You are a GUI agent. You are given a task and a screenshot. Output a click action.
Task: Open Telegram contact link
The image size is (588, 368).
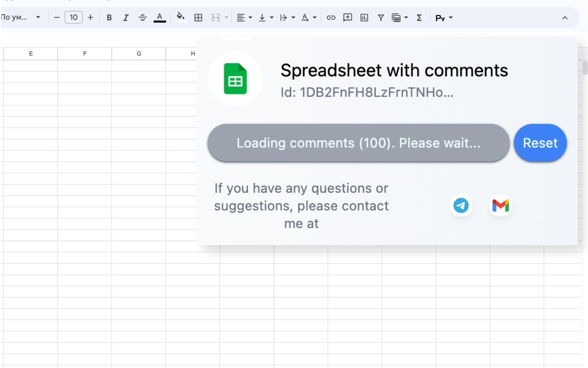point(461,205)
